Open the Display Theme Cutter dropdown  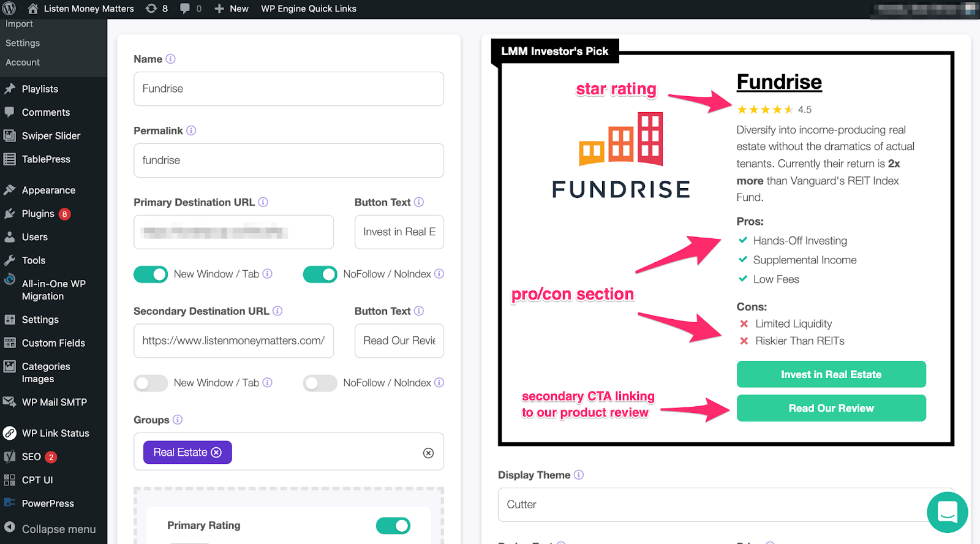(725, 505)
